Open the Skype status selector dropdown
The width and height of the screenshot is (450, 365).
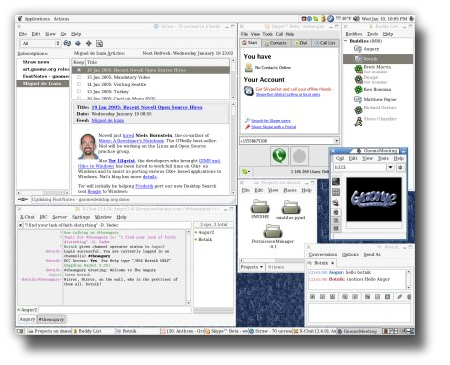pos(246,172)
